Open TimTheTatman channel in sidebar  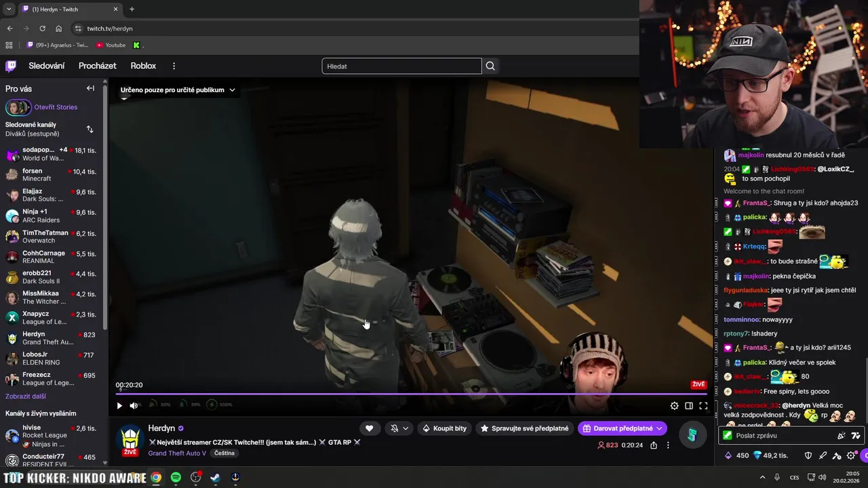(x=51, y=236)
